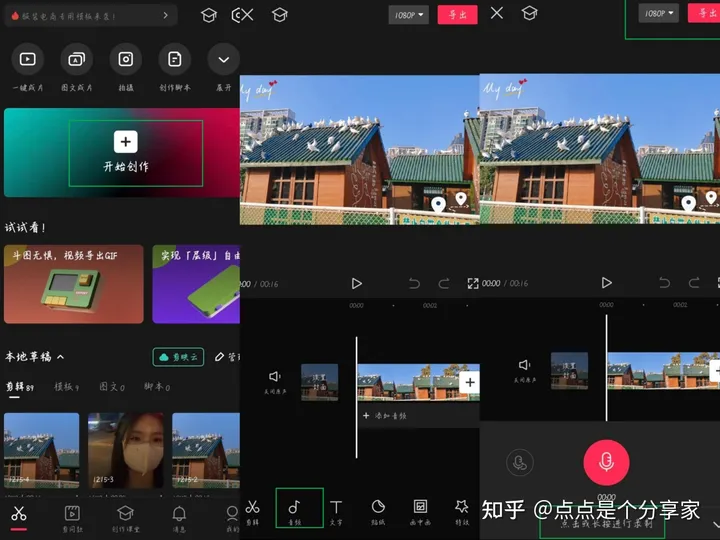Open draft thumbnail labeled 1215-2
The height and width of the screenshot is (540, 720).
tap(206, 450)
